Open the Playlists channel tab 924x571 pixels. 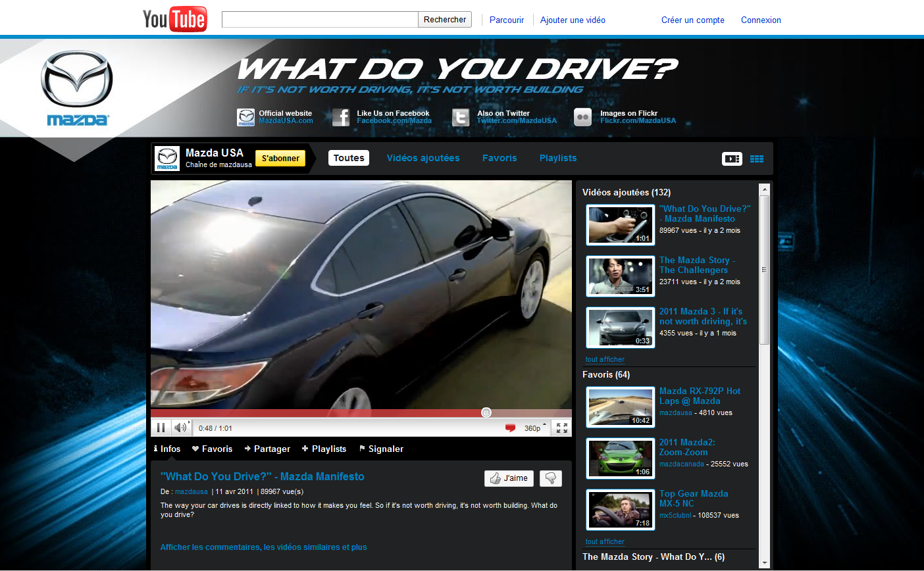point(558,158)
